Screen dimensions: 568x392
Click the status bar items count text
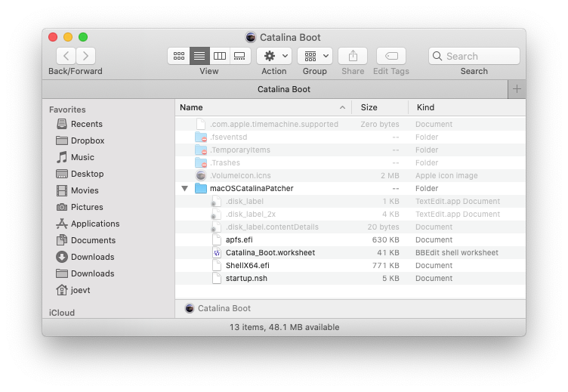pyautogui.click(x=284, y=327)
